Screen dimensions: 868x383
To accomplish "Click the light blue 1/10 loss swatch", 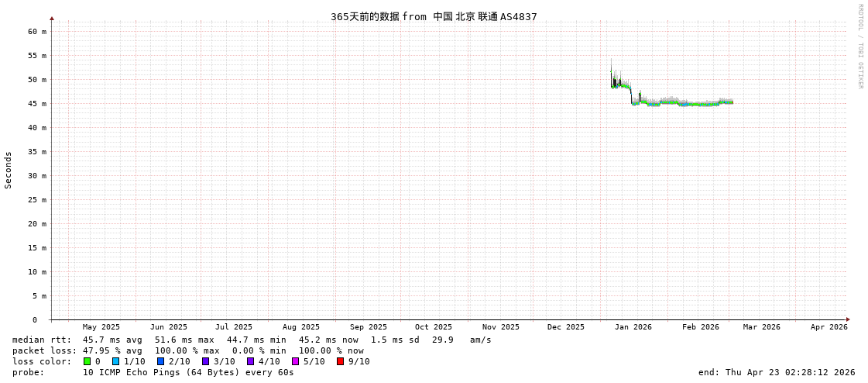I will [x=116, y=361].
